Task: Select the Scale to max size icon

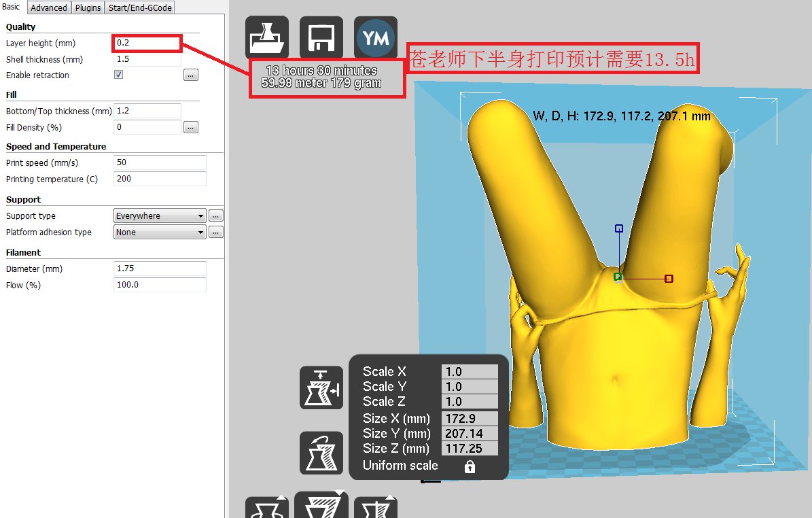Action: click(x=321, y=387)
